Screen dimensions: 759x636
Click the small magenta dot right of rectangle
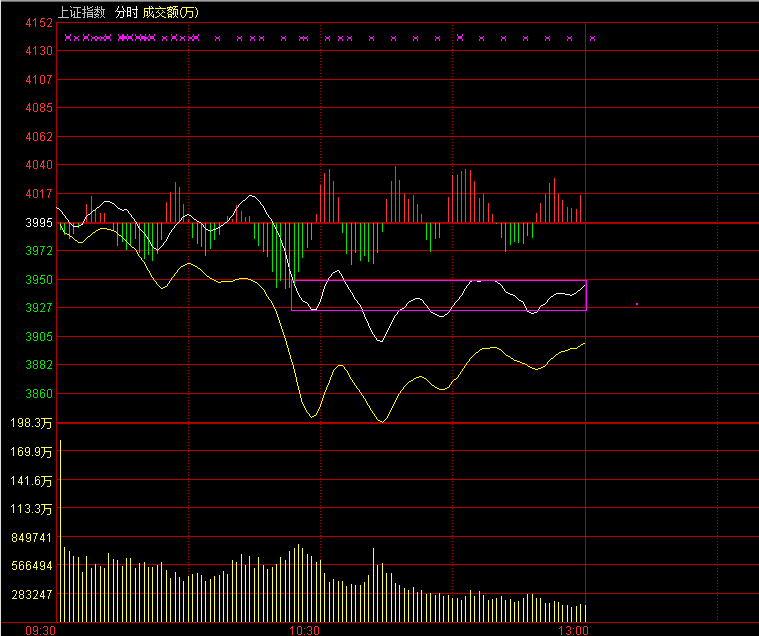coord(637,303)
